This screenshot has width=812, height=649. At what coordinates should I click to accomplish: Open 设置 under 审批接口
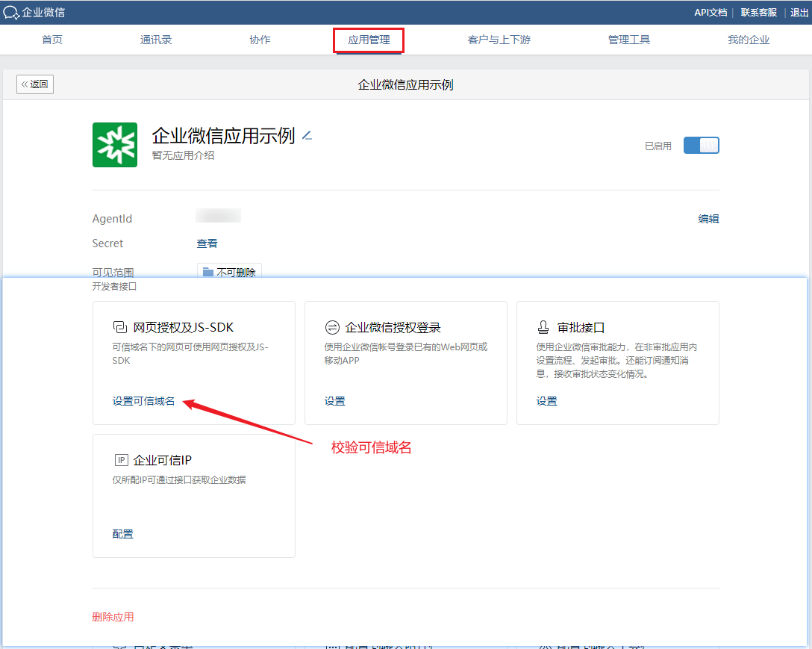pyautogui.click(x=546, y=401)
